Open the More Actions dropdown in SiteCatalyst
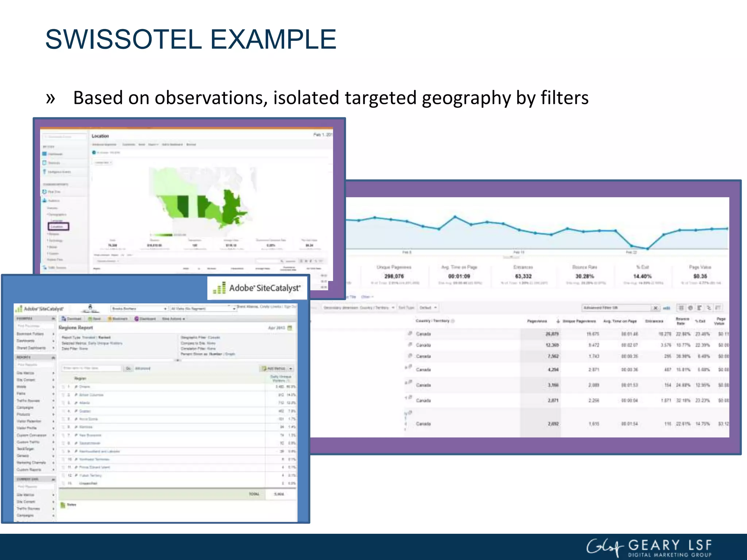The image size is (747, 560). tap(174, 319)
